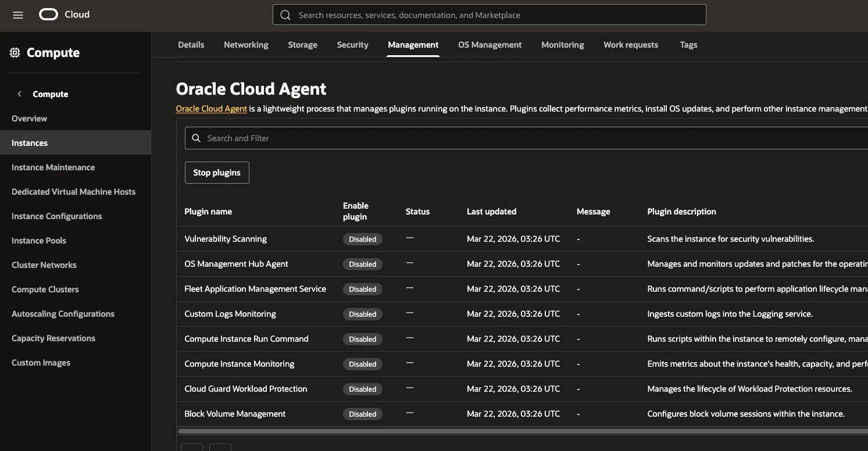
Task: Click 'Scans the instance for security vulnerabilities.' description
Action: [731, 239]
